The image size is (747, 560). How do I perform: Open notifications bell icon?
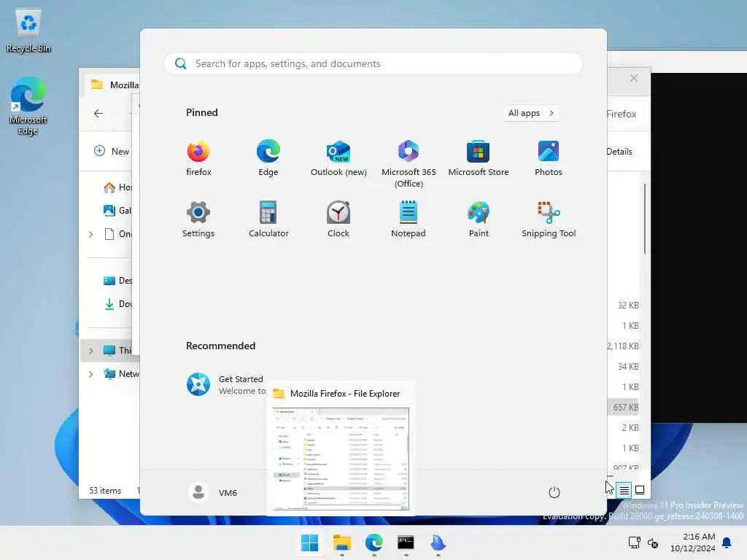(727, 542)
